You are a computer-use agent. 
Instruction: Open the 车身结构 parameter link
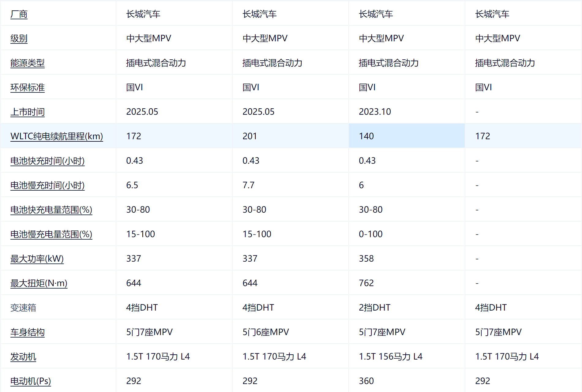coord(28,332)
